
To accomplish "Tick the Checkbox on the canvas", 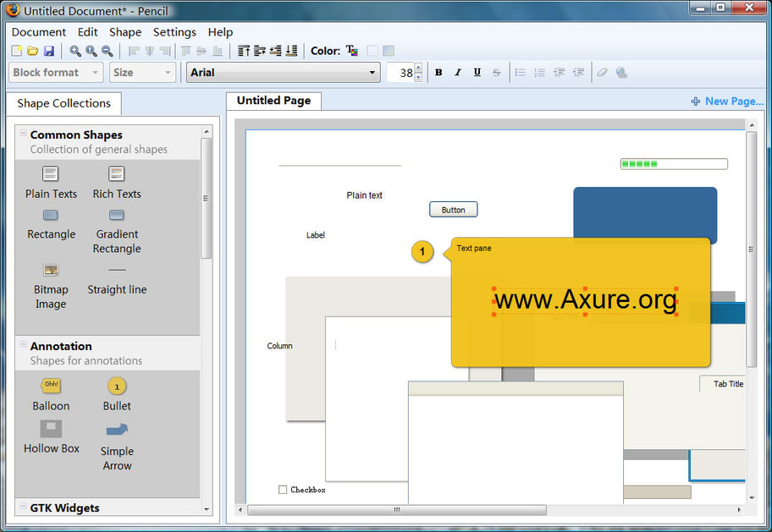I will coord(283,490).
